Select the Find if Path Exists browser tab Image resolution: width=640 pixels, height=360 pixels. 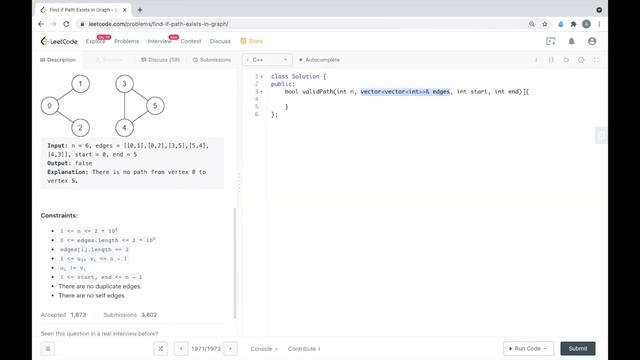(x=83, y=10)
